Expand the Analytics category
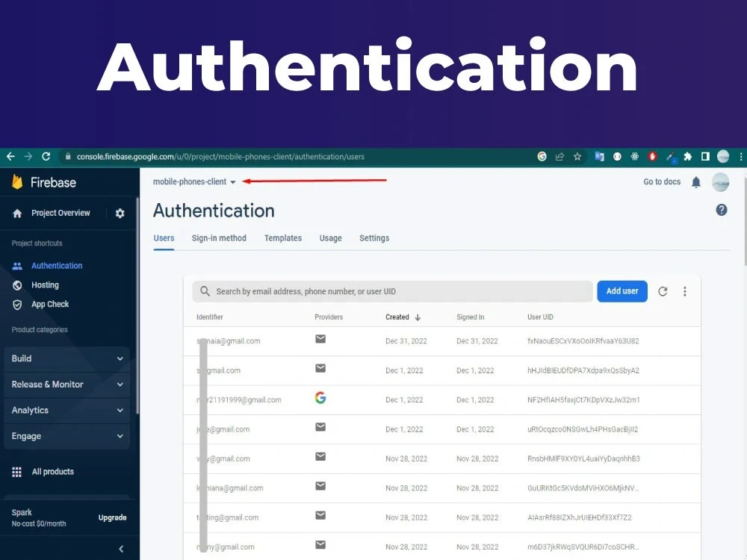The image size is (747, 560). [x=66, y=410]
